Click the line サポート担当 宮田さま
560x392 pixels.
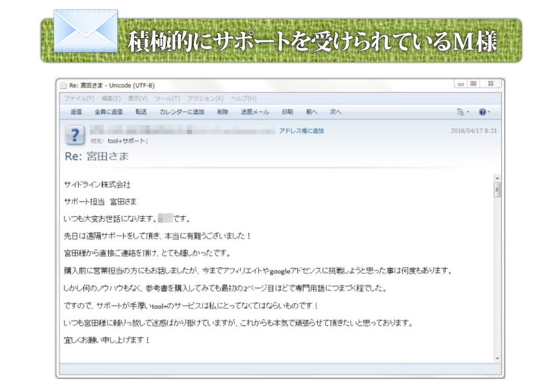[x=100, y=202]
